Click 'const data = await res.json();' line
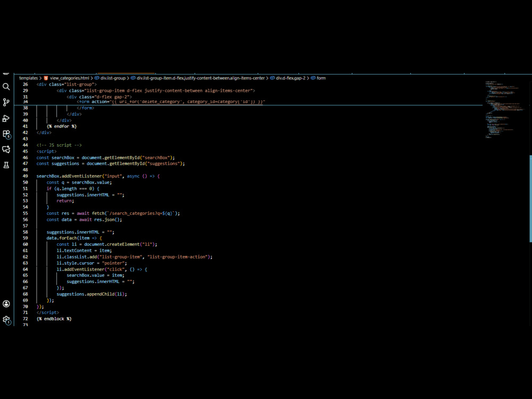The width and height of the screenshot is (532, 399). (x=84, y=220)
